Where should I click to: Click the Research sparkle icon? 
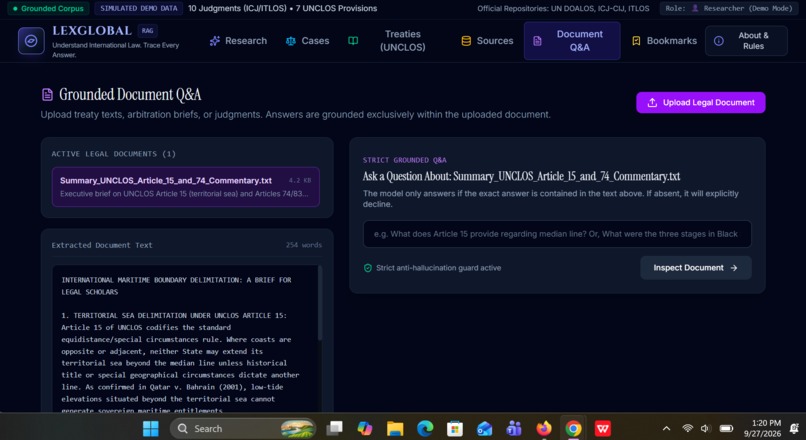pos(215,41)
